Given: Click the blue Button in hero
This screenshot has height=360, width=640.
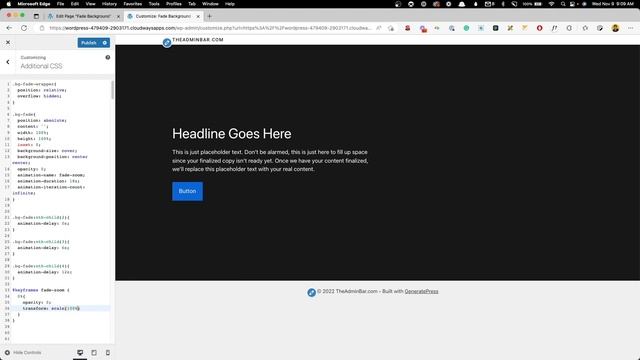Looking at the screenshot, I should 187,191.
